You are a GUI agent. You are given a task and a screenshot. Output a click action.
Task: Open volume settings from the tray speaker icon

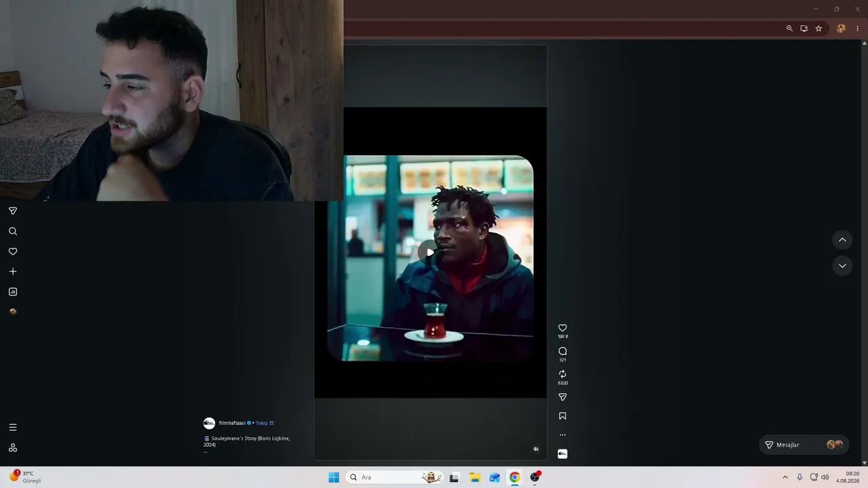[825, 477]
